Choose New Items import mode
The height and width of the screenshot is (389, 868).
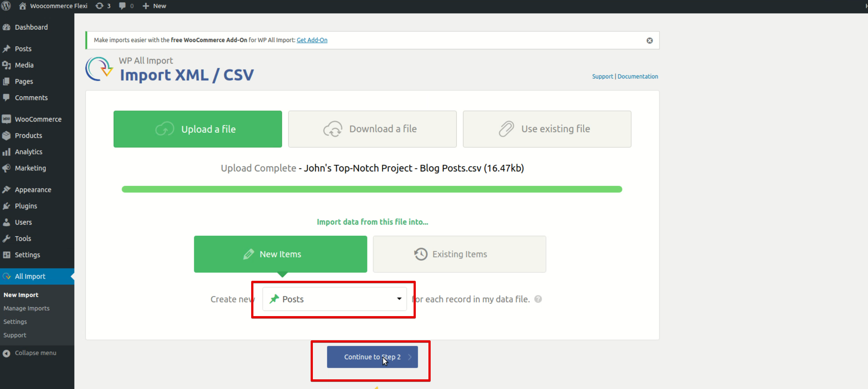point(281,254)
